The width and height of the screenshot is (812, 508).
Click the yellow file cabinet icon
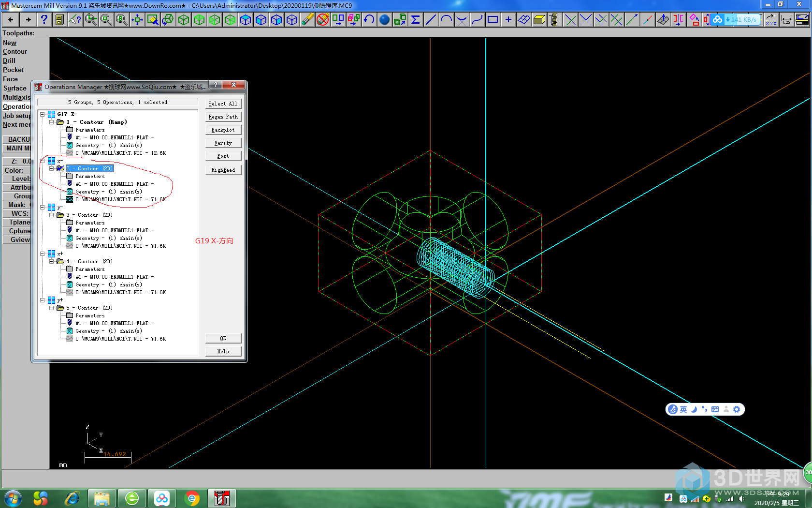[59, 19]
